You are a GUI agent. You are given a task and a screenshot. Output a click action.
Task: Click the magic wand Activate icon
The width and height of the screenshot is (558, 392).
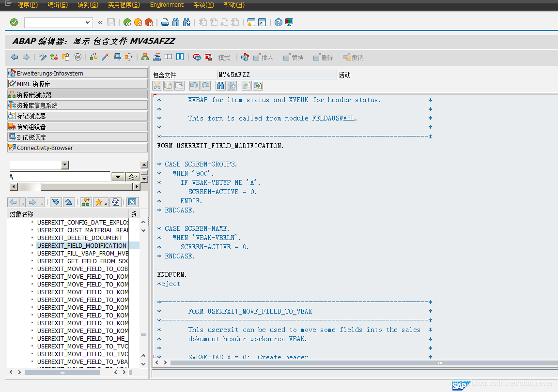click(105, 57)
